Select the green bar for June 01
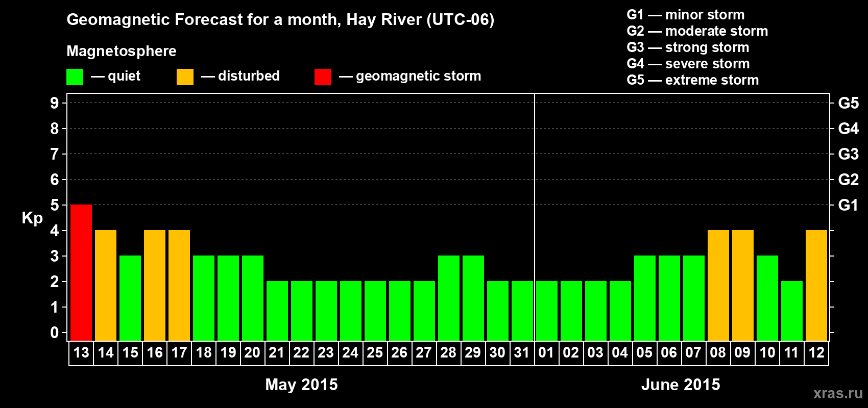The width and height of the screenshot is (868, 408). click(547, 311)
